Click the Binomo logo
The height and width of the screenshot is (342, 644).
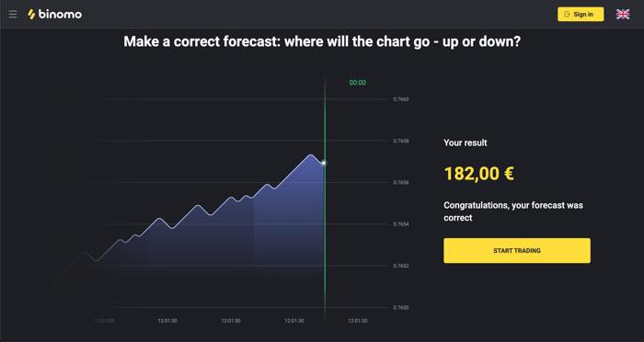click(x=54, y=15)
